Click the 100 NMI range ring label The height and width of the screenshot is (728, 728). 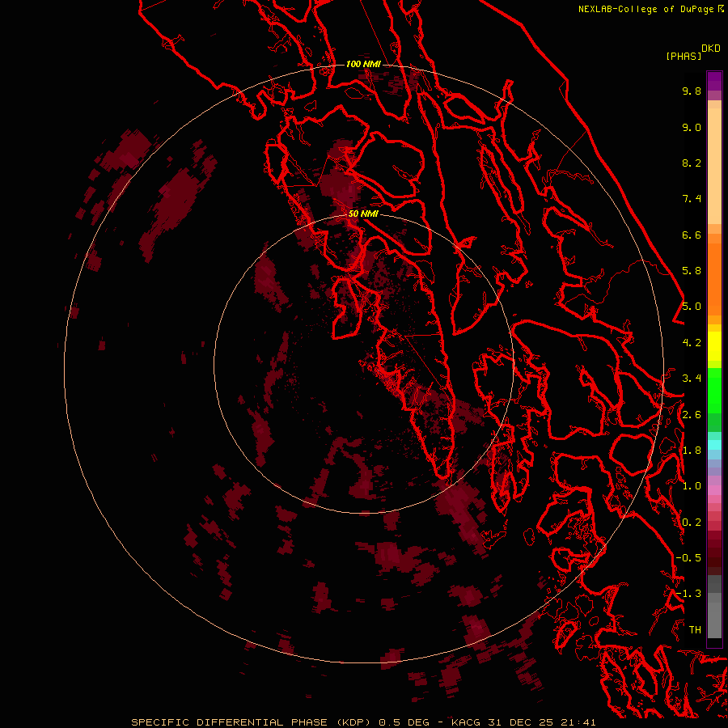coord(363,64)
